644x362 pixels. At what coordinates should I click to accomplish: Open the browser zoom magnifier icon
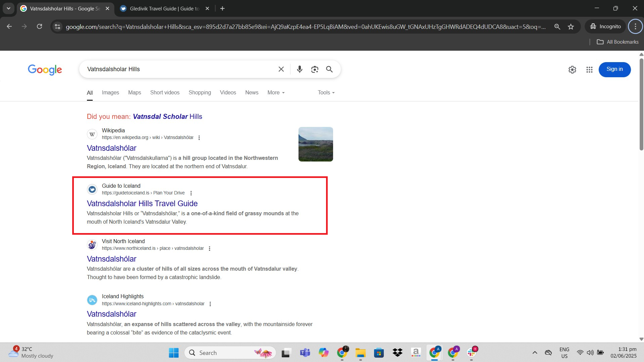click(557, 27)
